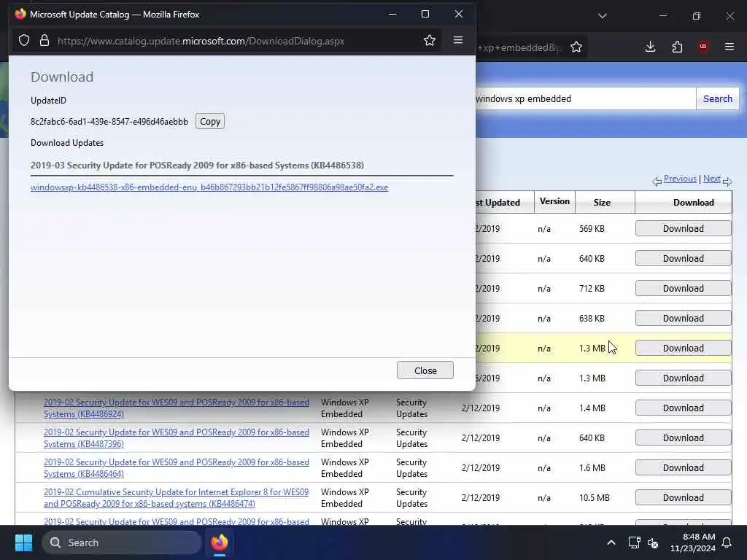Open hamburger menu in Download dialog window

(458, 40)
